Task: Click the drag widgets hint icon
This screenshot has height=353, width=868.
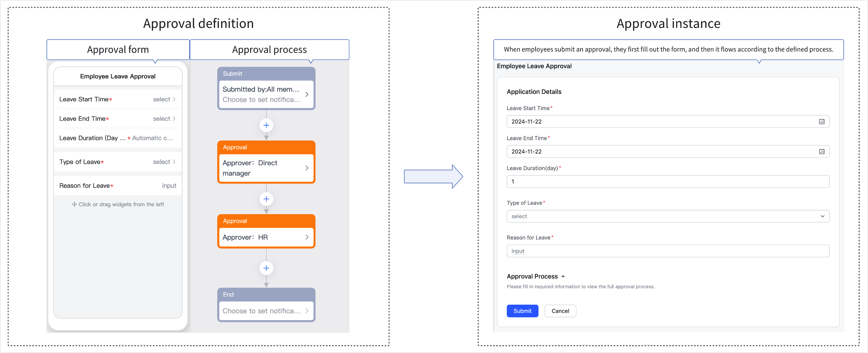Action: pyautogui.click(x=74, y=204)
